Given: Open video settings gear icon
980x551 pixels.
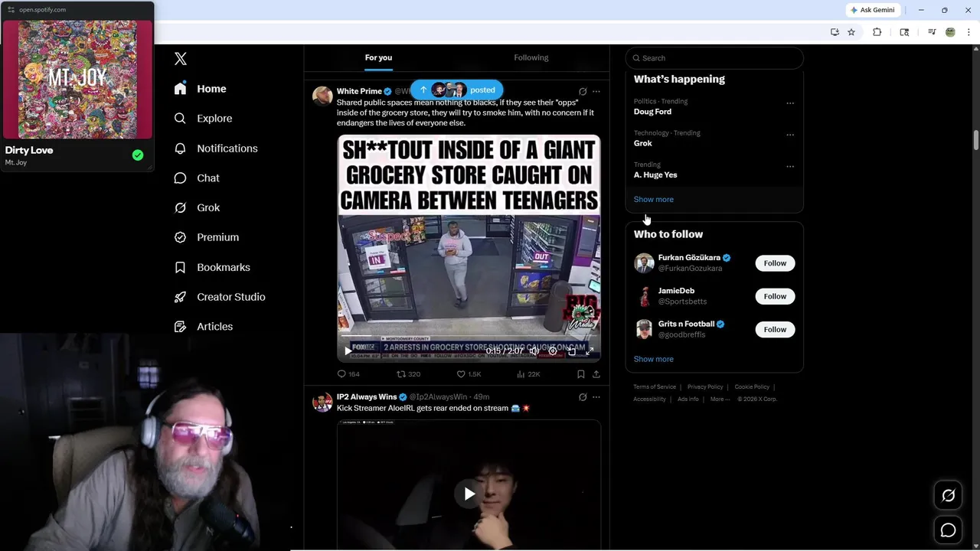Looking at the screenshot, I should click(553, 351).
